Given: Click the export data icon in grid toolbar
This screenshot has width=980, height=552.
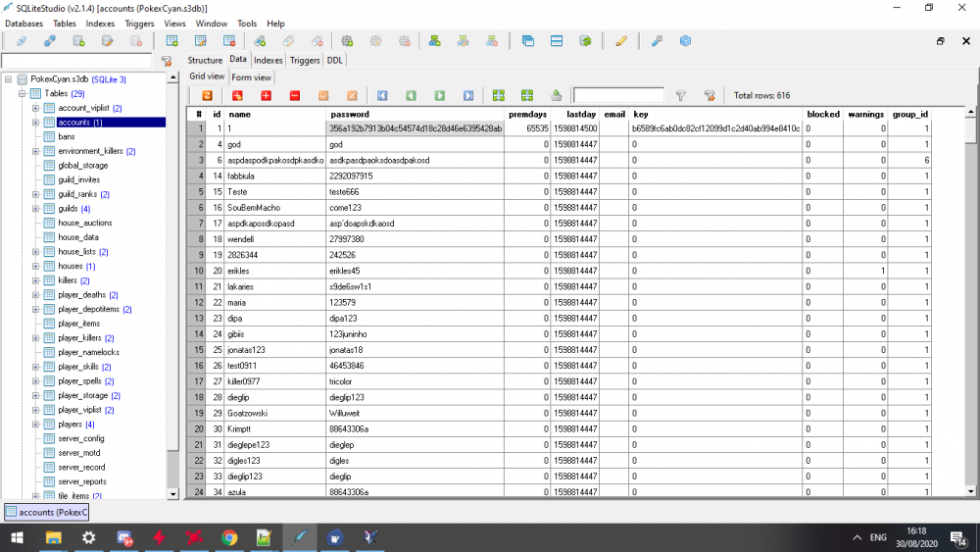Looking at the screenshot, I should tap(557, 96).
